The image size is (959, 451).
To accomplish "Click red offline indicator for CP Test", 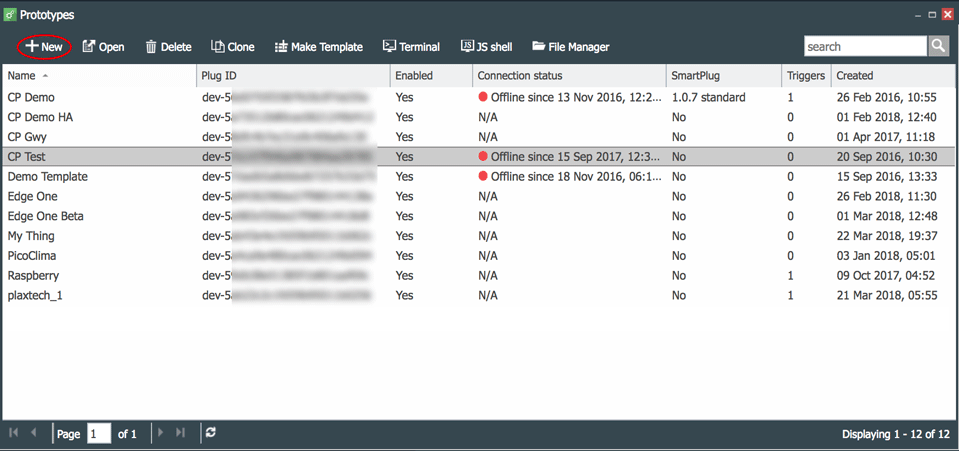I will pos(483,156).
